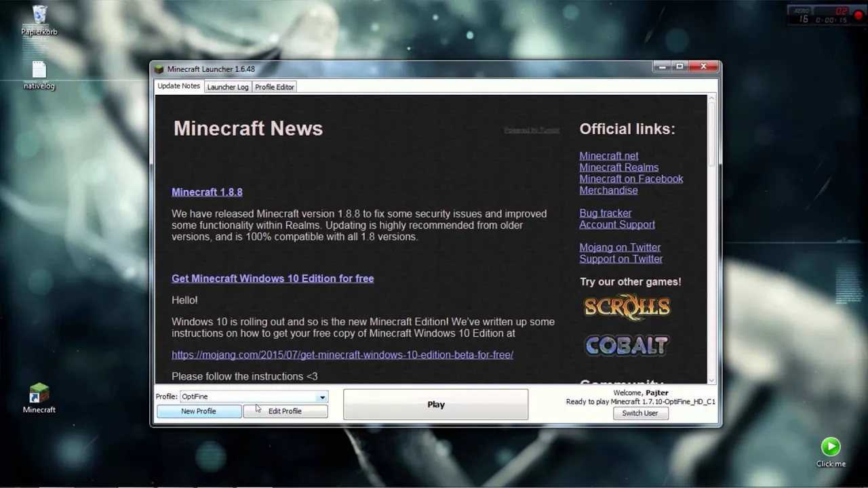Click the Minecraft Launcher title bar icon

pyautogui.click(x=159, y=69)
